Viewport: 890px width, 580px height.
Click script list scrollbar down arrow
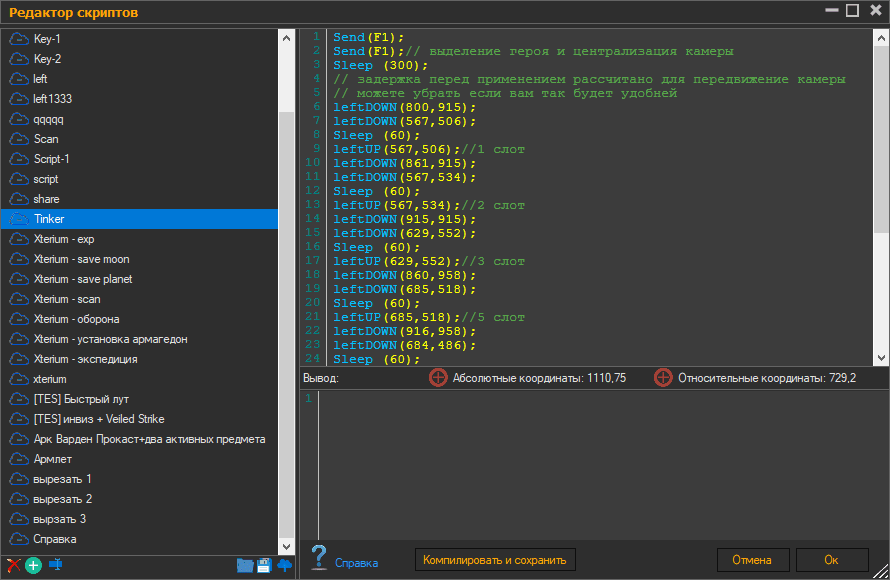point(287,547)
